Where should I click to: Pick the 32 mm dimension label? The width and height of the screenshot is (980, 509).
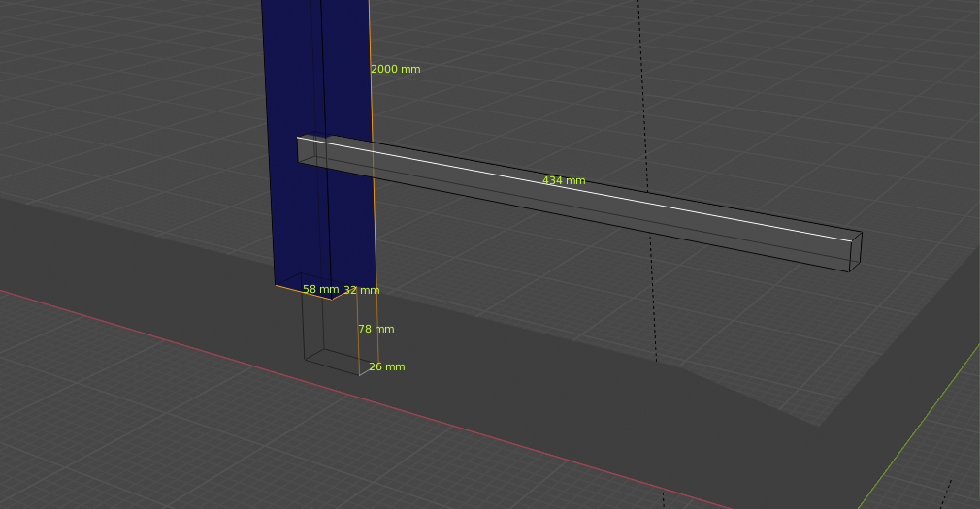(362, 291)
